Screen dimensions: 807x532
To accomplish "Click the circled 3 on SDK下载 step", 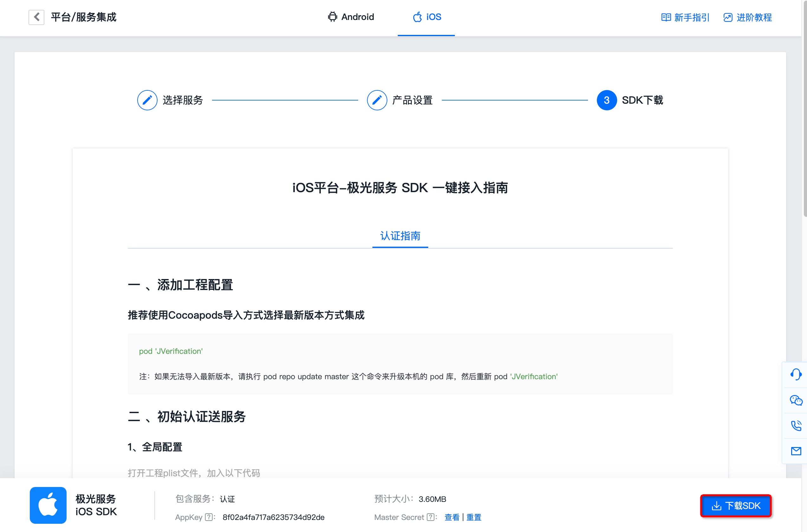I will coord(607,100).
